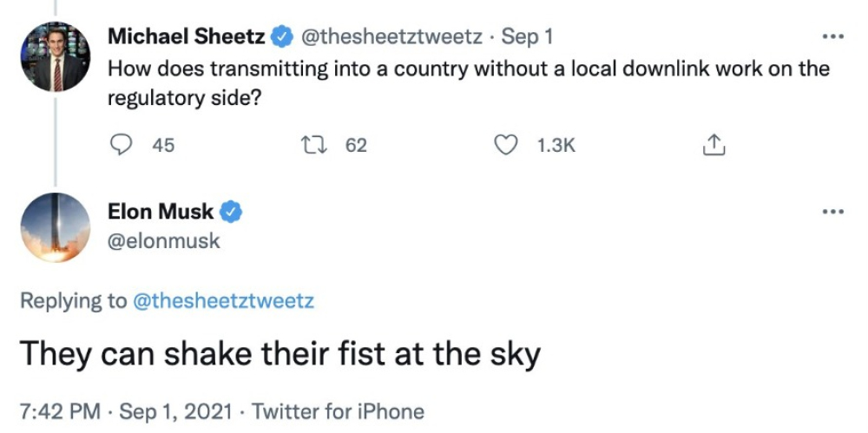Like Michael Sheetz's tweet with heart icon
This screenshot has width=868, height=433.
[x=505, y=145]
